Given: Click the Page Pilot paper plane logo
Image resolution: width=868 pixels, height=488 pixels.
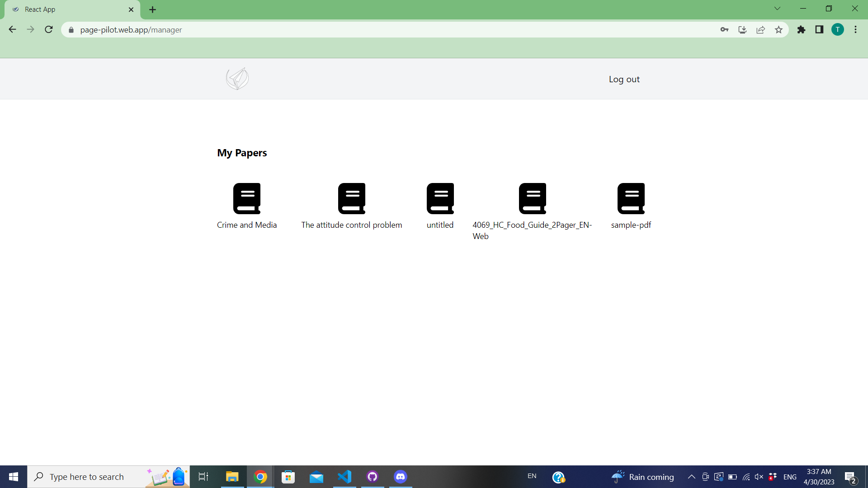Looking at the screenshot, I should [x=237, y=79].
